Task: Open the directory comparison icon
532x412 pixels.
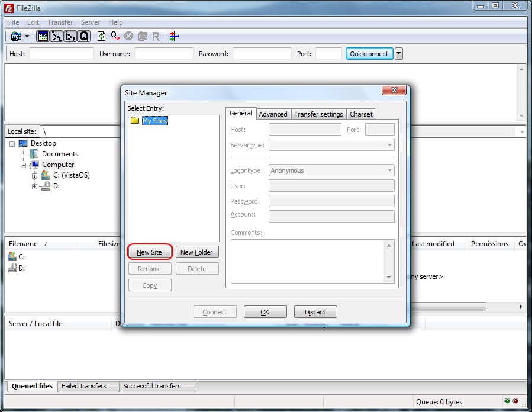Action: (x=174, y=36)
